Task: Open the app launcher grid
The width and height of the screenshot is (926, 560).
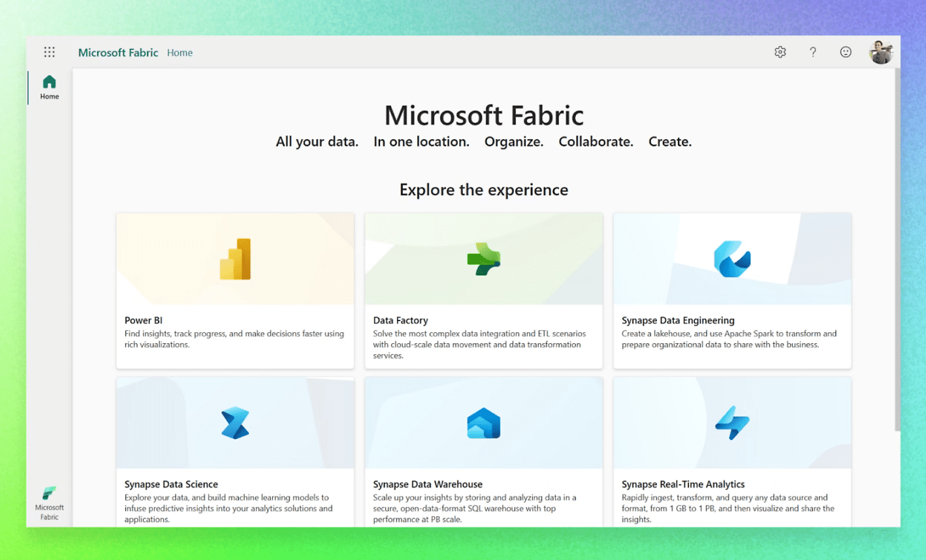Action: coord(49,52)
